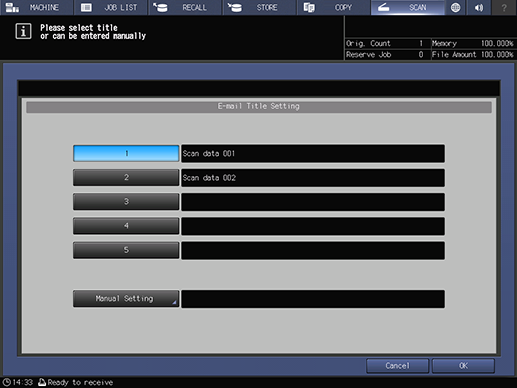The width and height of the screenshot is (517, 388).
Task: Click the File Amount 100.000% value
Action: click(x=497, y=54)
